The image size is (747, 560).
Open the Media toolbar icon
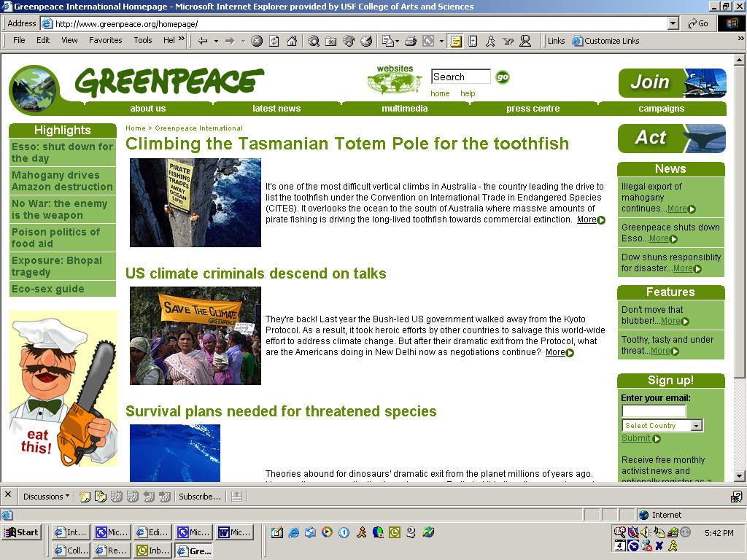349,41
